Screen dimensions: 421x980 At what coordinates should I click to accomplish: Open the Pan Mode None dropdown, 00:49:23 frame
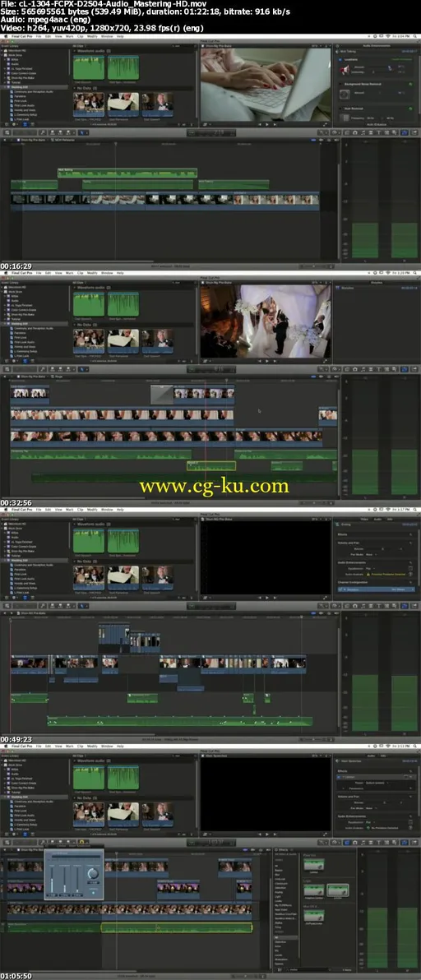click(x=371, y=554)
